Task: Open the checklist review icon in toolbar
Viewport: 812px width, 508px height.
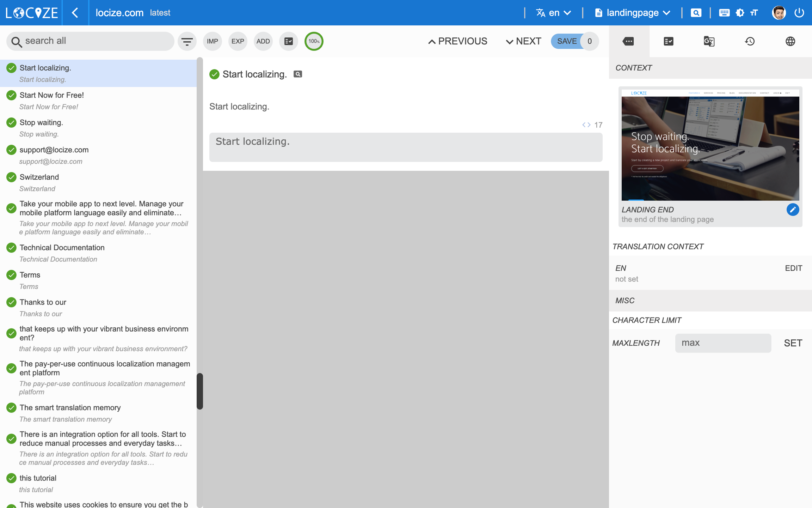Action: click(x=288, y=41)
